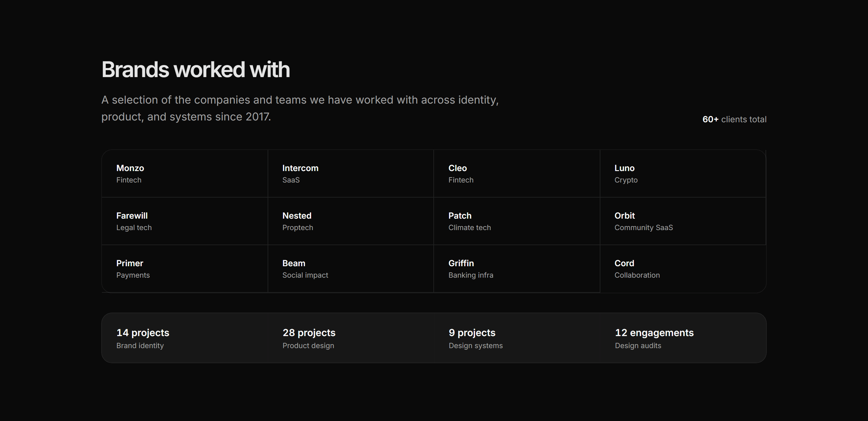Select the Orbit brand name
The height and width of the screenshot is (421, 868).
pyautogui.click(x=624, y=216)
